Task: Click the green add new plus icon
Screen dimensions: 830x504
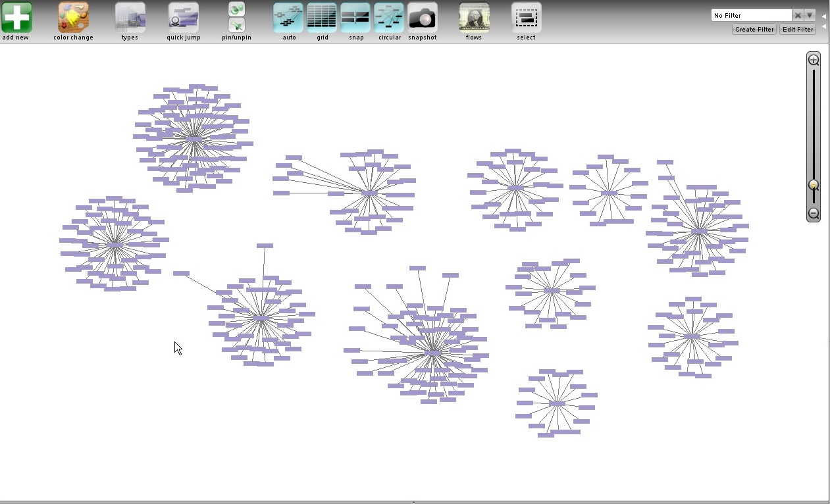Action: pyautogui.click(x=16, y=17)
